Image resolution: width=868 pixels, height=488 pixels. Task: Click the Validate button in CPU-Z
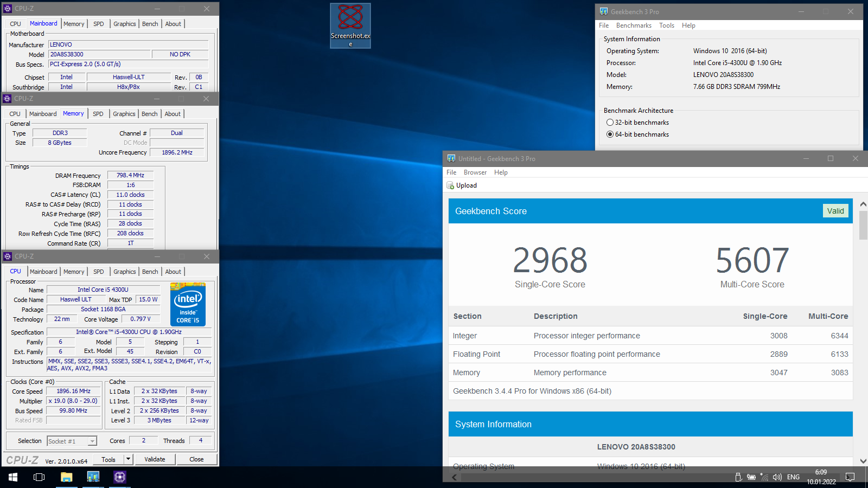click(x=155, y=459)
